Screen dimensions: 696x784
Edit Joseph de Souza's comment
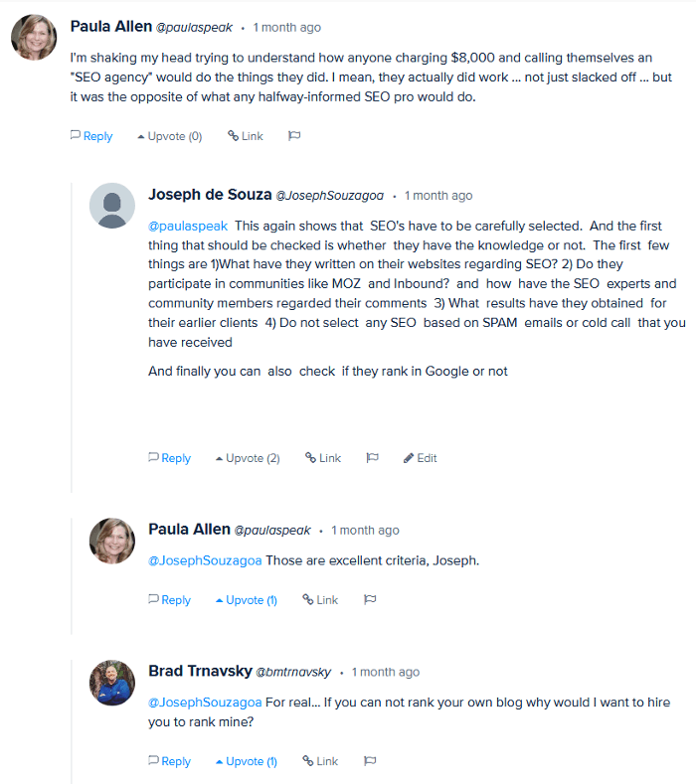pyautogui.click(x=420, y=458)
